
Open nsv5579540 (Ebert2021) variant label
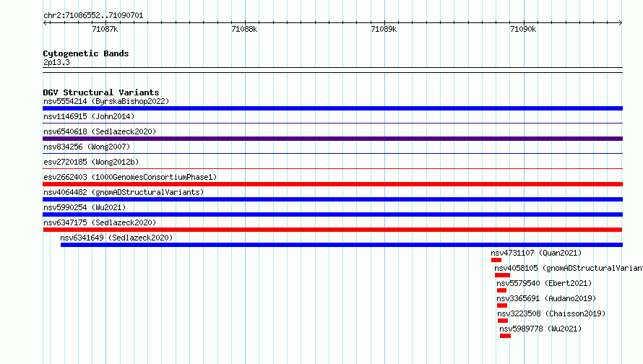point(544,283)
